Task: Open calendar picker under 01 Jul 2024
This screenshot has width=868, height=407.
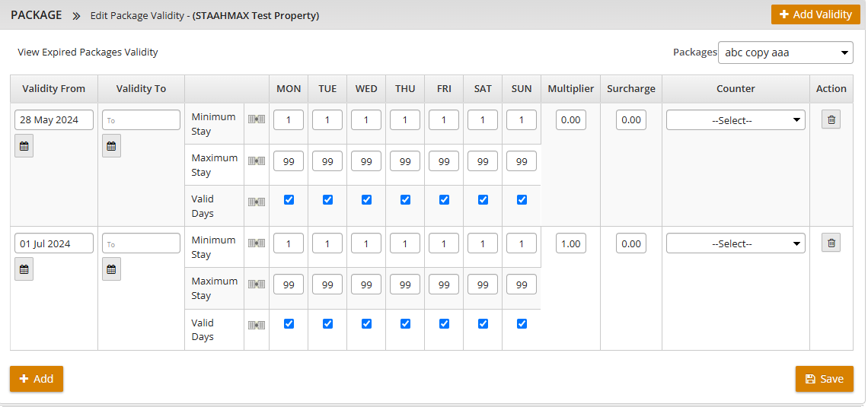Action: 24,269
